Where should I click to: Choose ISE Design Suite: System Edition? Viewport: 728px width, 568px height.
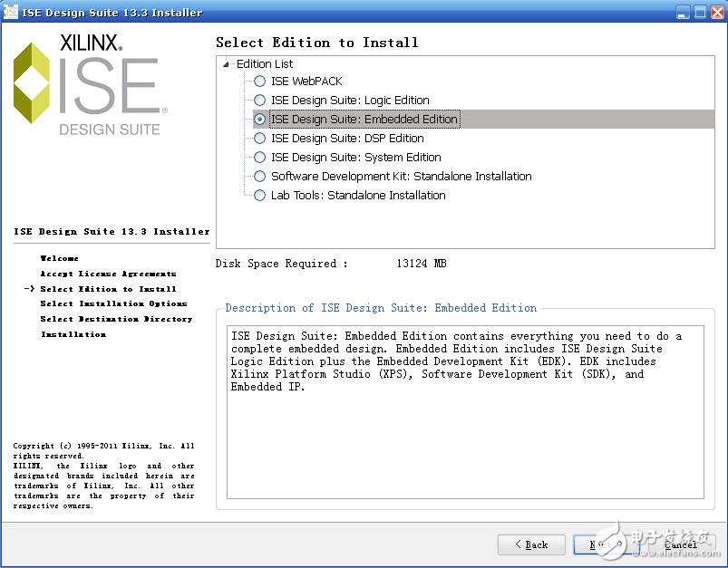(x=260, y=158)
